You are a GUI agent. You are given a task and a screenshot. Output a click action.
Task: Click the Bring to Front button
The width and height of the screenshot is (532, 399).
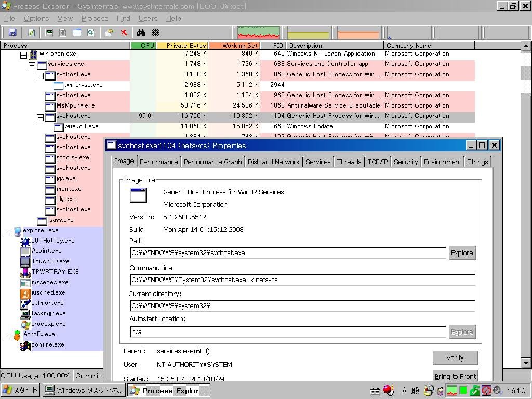pos(455,376)
